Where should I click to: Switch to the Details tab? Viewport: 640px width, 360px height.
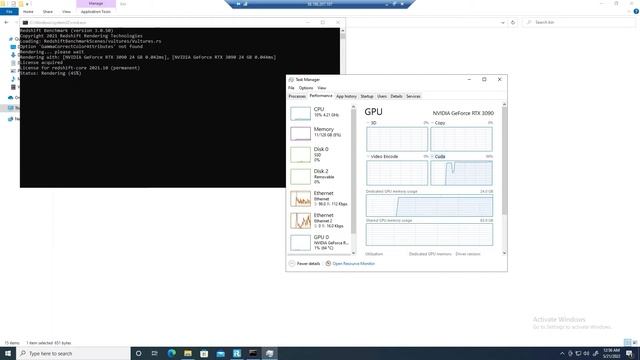[396, 96]
